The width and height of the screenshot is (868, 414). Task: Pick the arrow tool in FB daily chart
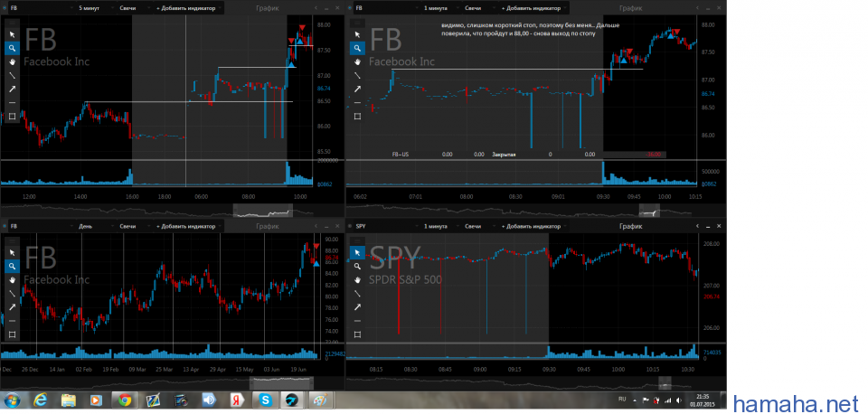(12, 307)
